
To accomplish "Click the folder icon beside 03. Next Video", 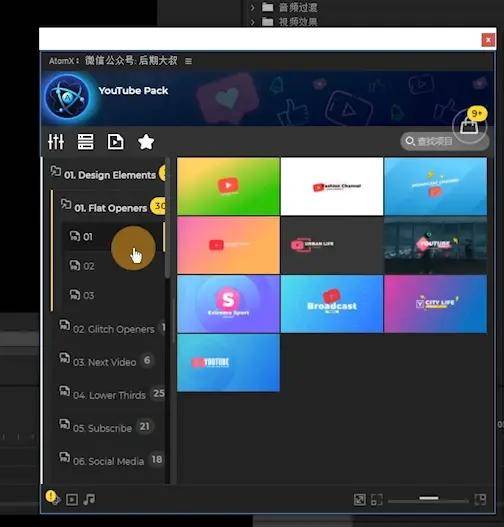I will 65,358.
